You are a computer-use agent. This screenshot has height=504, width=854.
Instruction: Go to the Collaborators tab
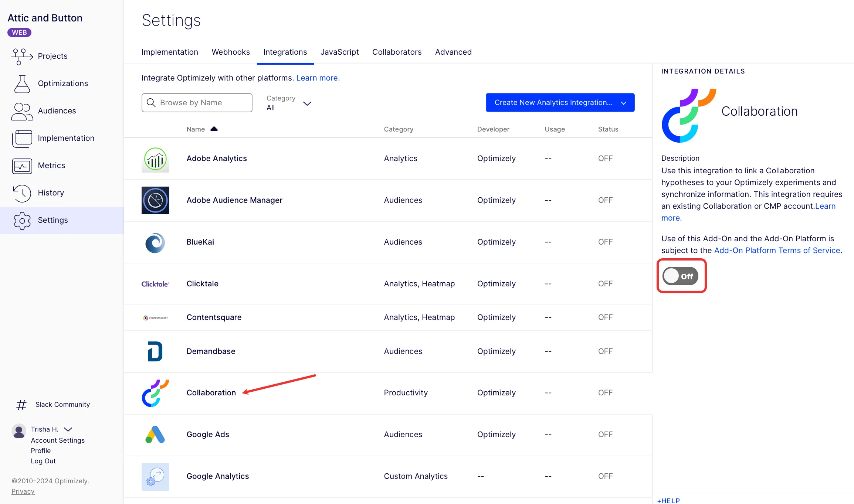click(x=397, y=52)
